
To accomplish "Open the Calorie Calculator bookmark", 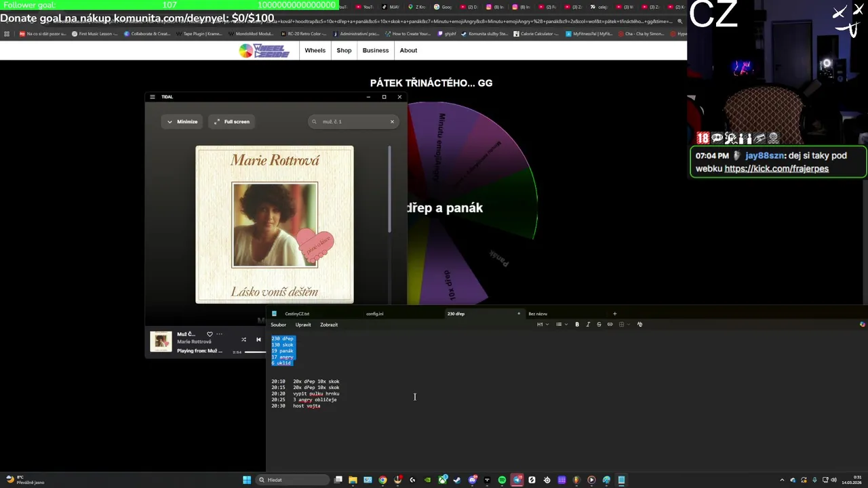I will 536,33.
